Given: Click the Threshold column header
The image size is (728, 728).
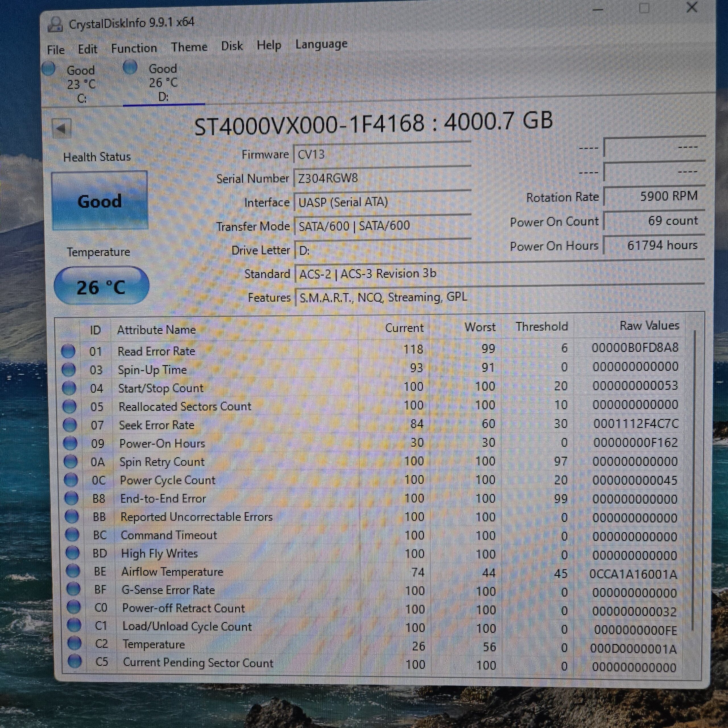Looking at the screenshot, I should pos(541,326).
